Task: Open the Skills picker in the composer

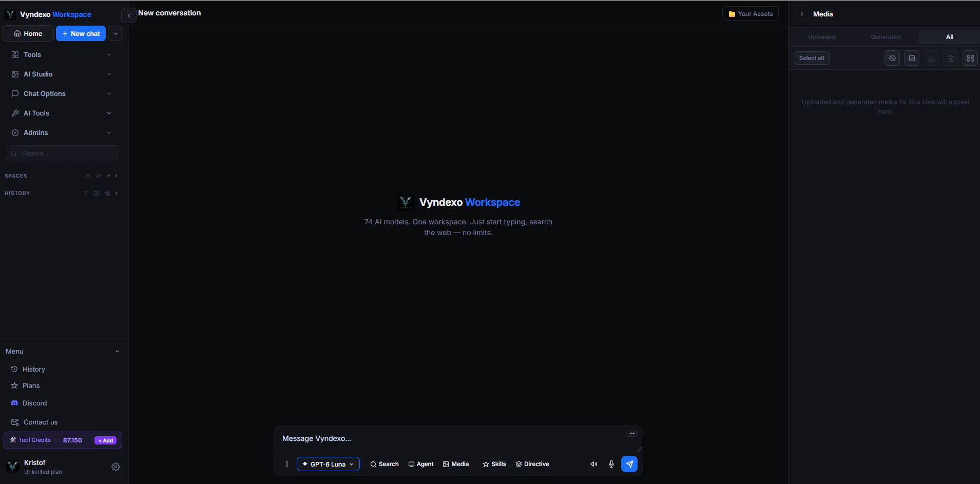Action: pos(494,464)
